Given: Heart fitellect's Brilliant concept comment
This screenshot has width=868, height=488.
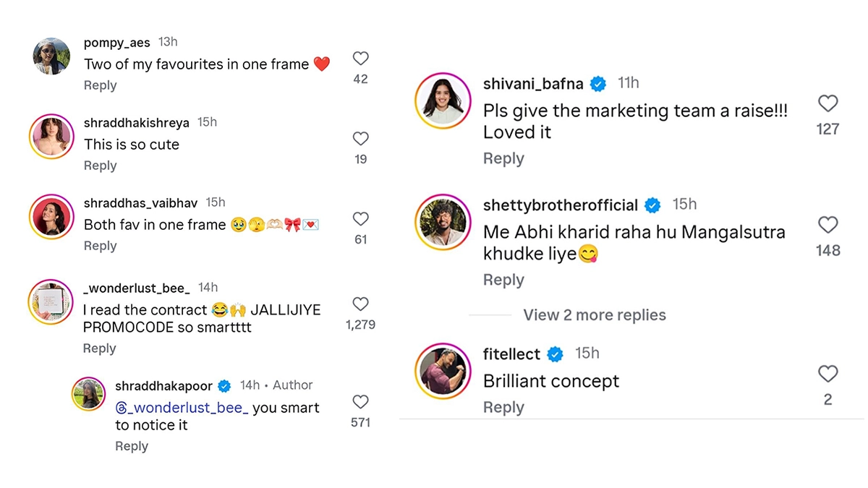Looking at the screenshot, I should pos(827,374).
